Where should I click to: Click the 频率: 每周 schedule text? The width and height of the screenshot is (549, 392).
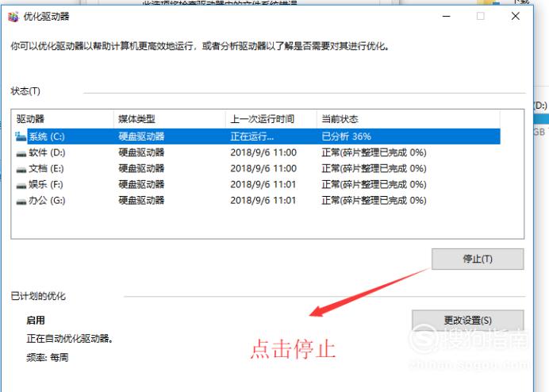(48, 357)
